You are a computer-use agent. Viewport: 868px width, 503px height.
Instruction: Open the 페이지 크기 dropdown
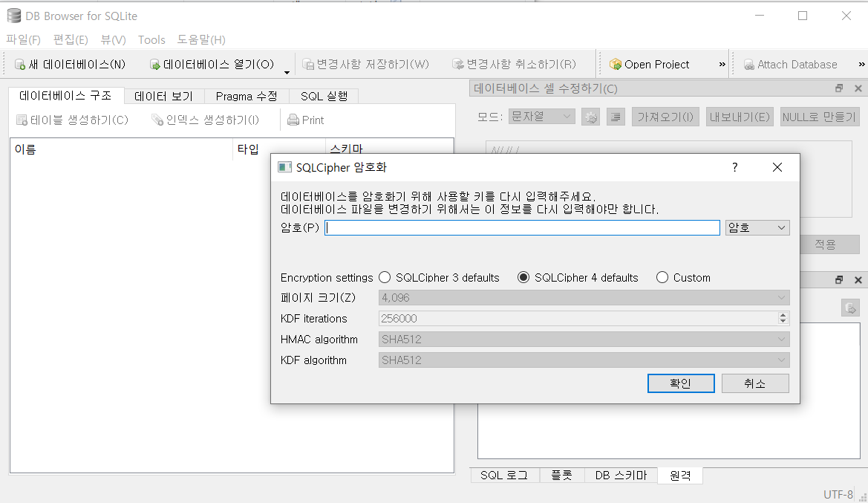[x=584, y=297]
